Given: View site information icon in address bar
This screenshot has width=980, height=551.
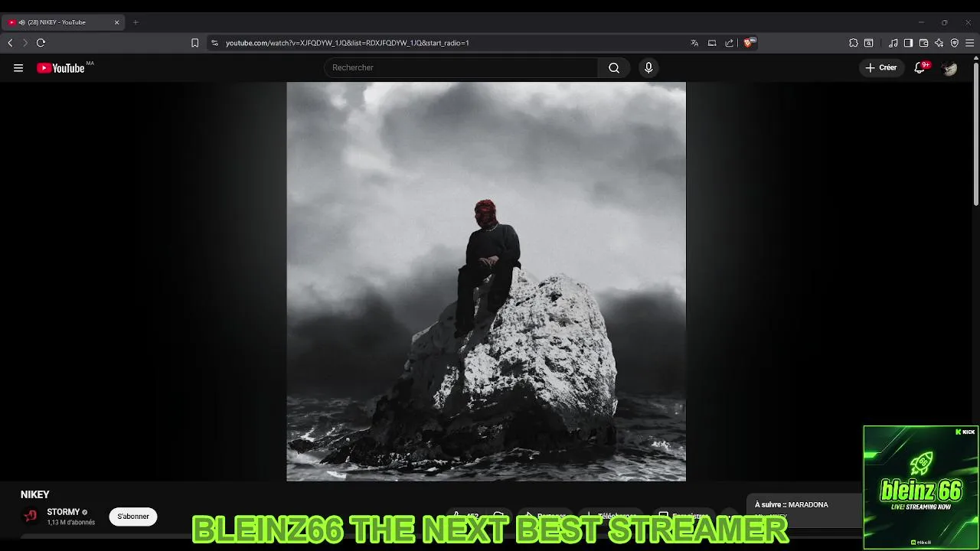Looking at the screenshot, I should coord(215,43).
